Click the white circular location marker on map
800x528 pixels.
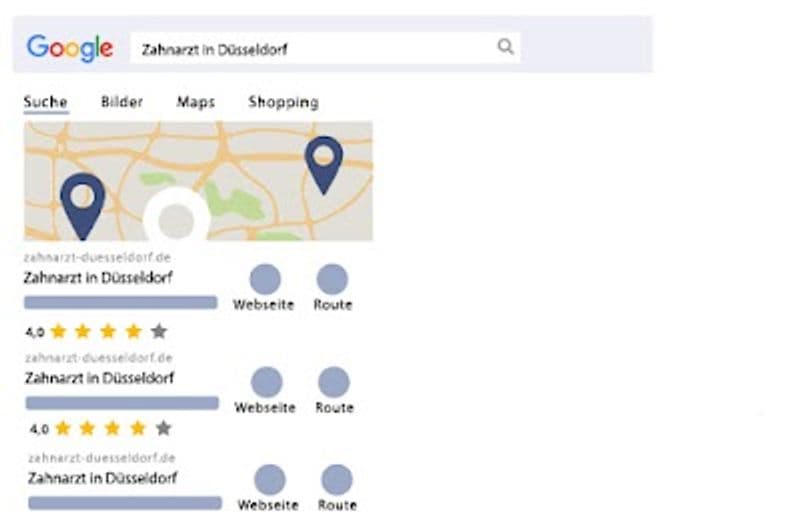pyautogui.click(x=177, y=216)
